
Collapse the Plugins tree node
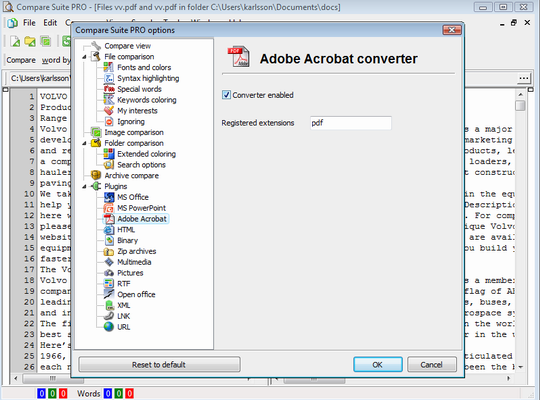(x=84, y=186)
